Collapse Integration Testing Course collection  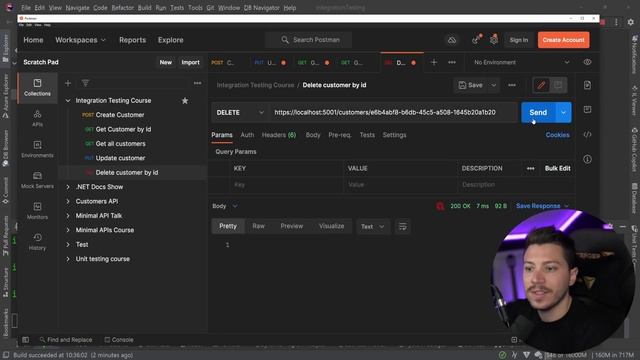click(x=68, y=100)
